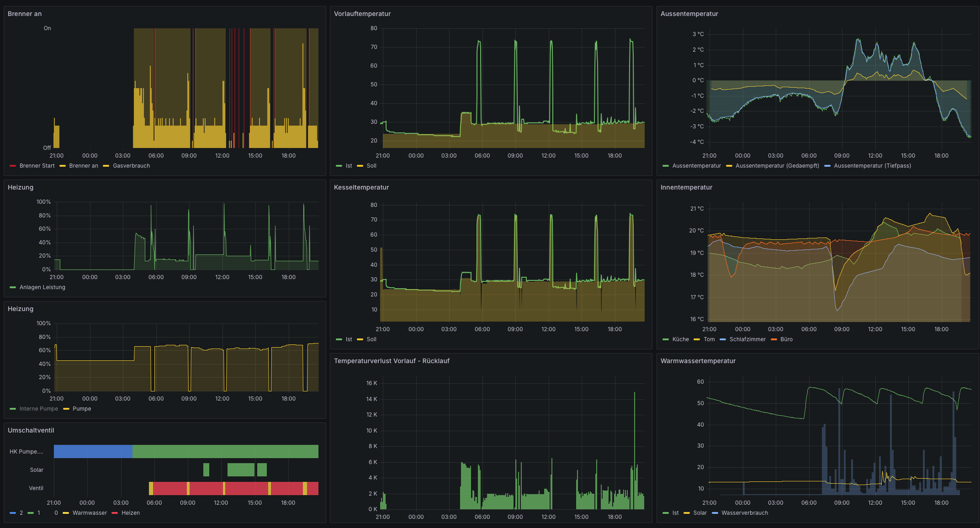
Task: Click the On axis label in Brenner an
Action: point(47,28)
